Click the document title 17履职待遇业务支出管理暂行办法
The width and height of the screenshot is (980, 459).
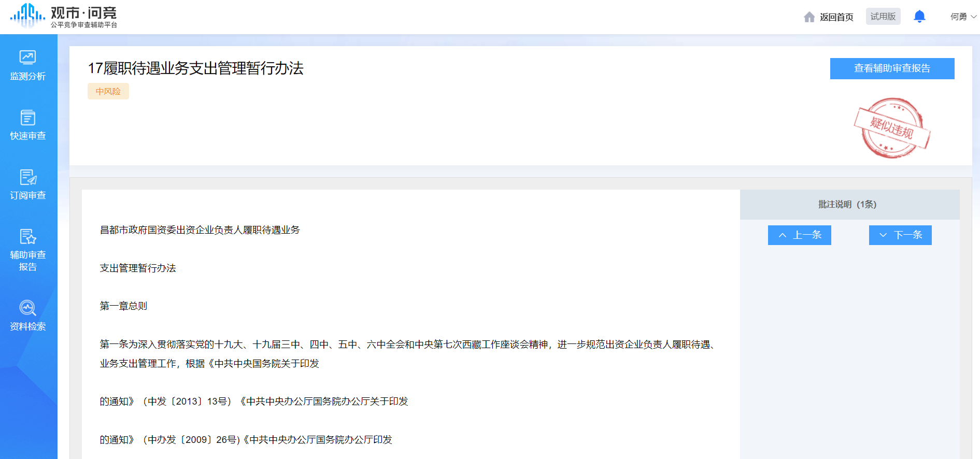[195, 68]
